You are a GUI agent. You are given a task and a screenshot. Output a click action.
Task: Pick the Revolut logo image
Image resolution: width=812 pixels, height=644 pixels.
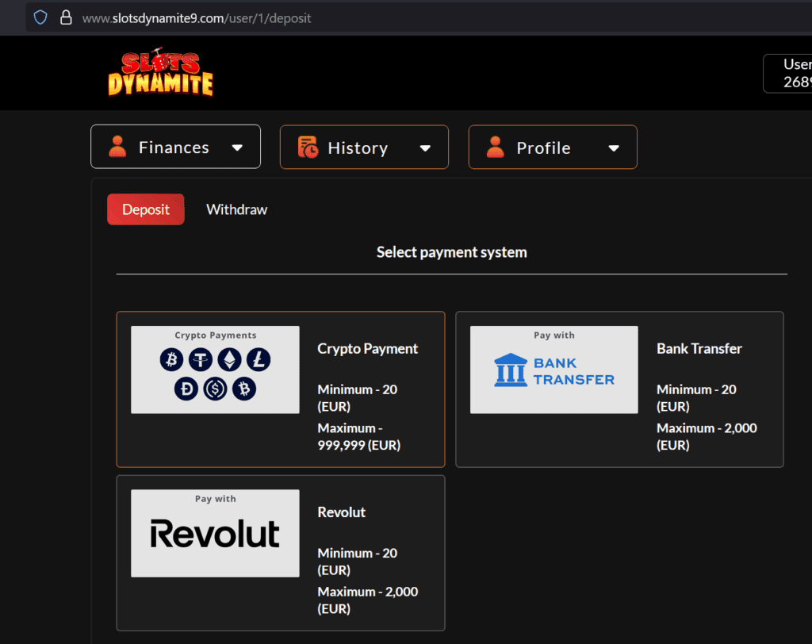point(215,533)
